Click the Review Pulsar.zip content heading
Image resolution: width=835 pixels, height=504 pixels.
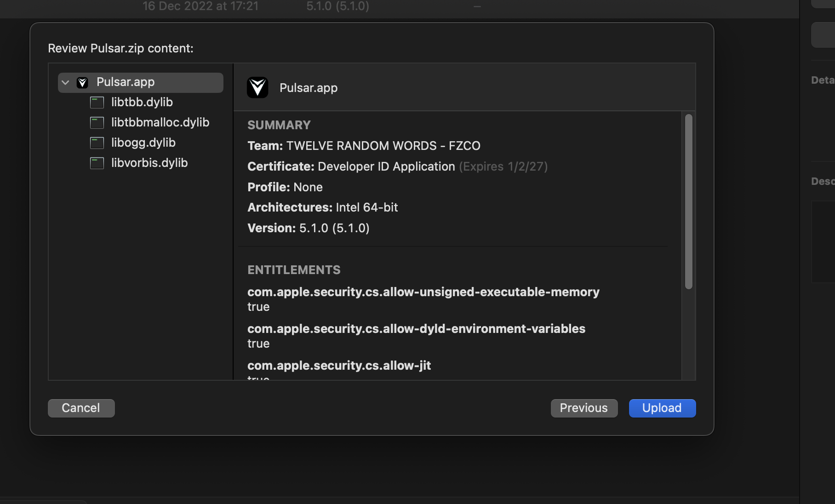coord(120,48)
